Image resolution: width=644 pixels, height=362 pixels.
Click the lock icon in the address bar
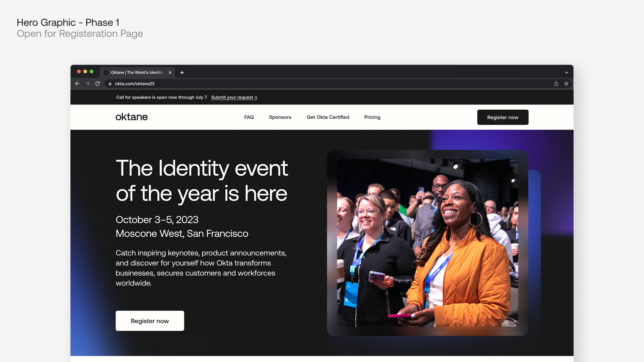(110, 84)
